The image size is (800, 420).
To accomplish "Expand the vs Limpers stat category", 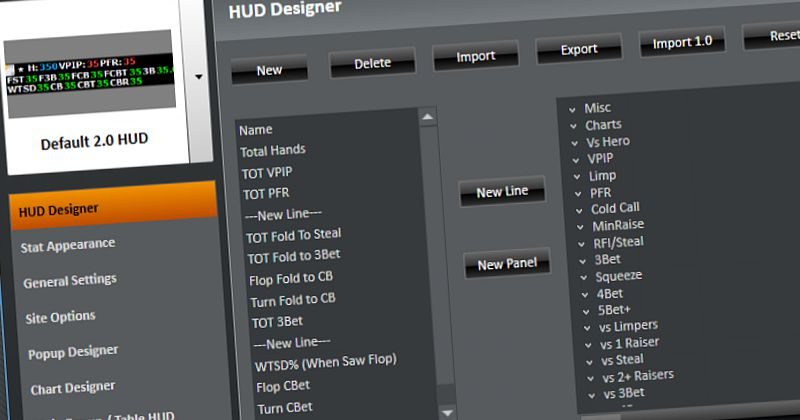I will point(587,328).
